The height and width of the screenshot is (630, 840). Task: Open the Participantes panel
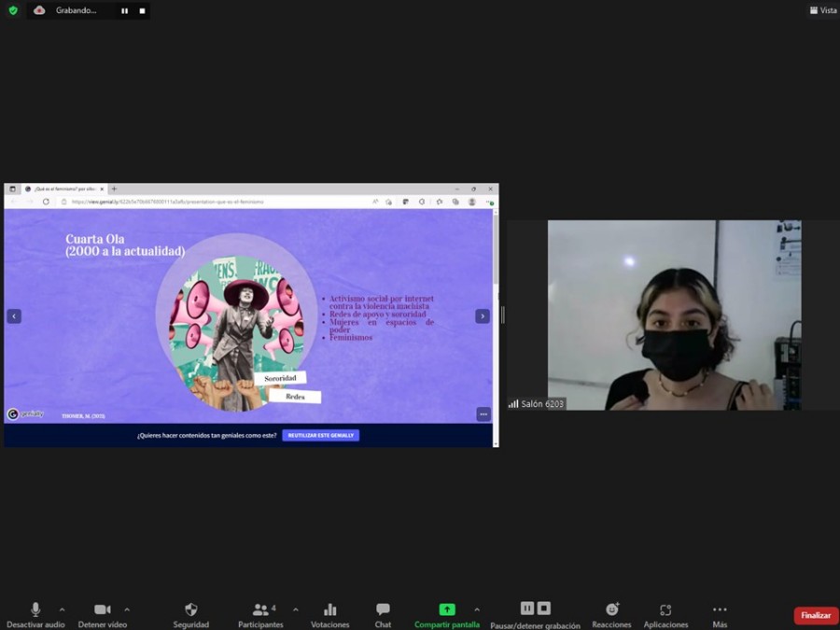coord(261,615)
